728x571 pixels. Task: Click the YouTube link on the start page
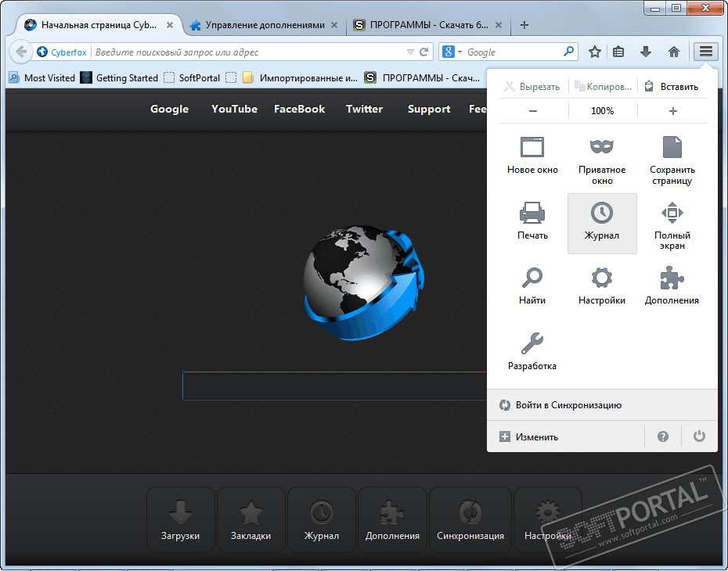click(235, 109)
